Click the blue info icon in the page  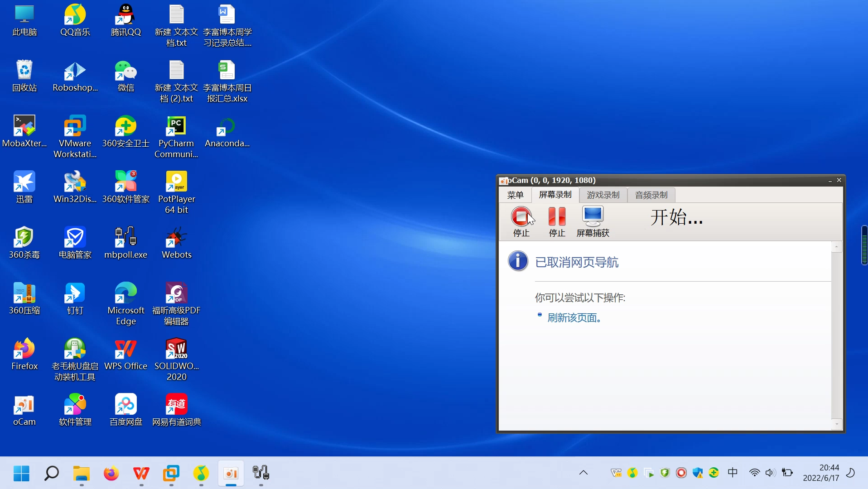518,261
